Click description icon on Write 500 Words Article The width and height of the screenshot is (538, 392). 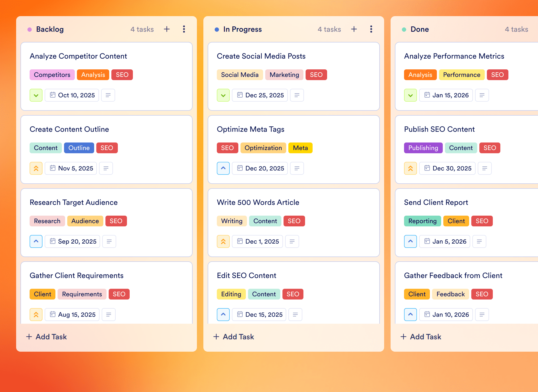coord(292,241)
